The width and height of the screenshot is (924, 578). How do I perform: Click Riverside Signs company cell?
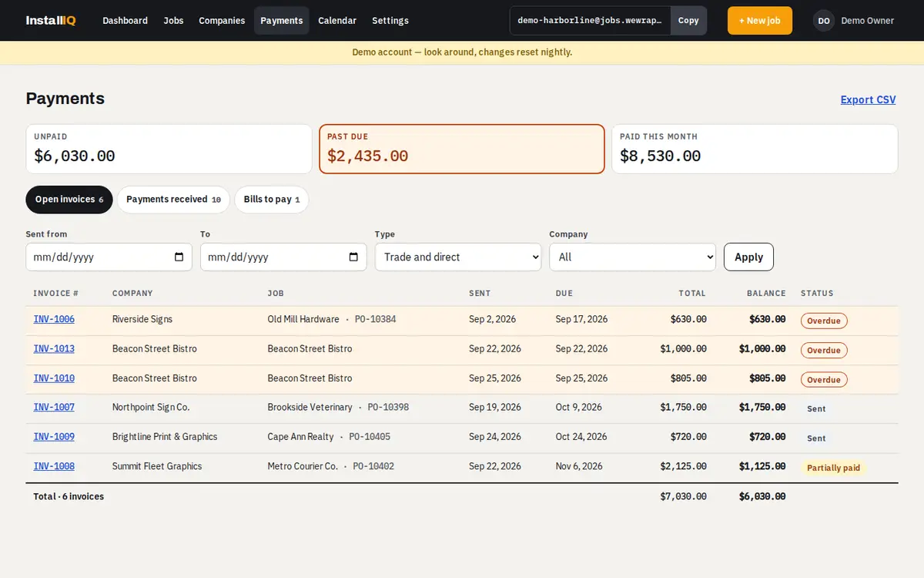142,319
